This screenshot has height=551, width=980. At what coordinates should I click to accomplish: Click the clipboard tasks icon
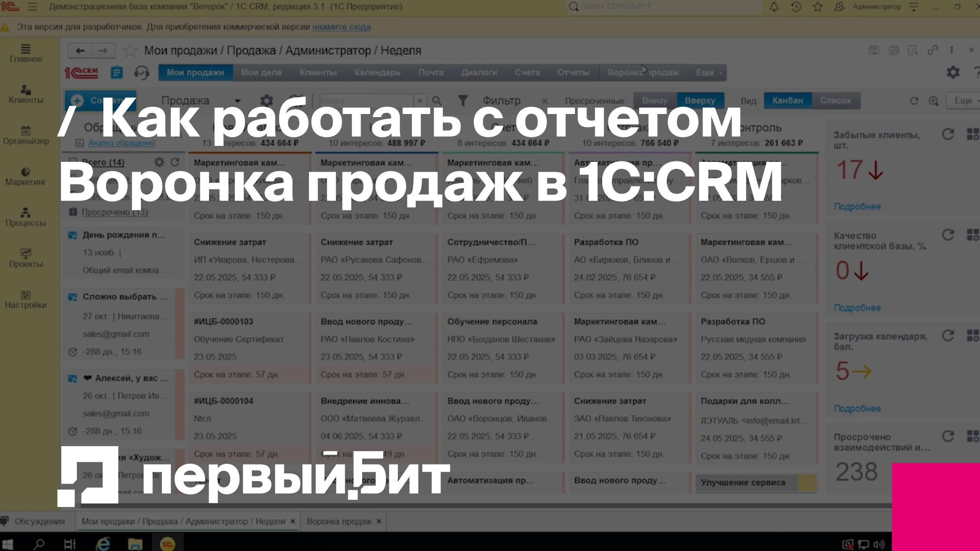click(117, 73)
